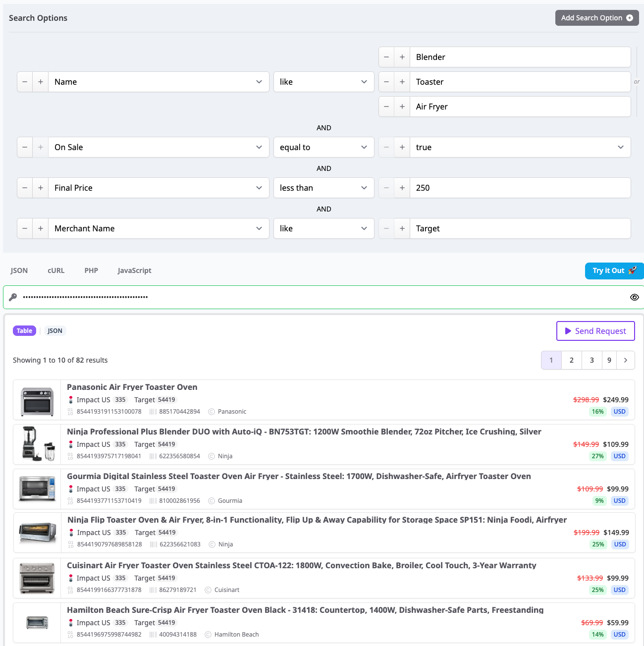
Task: Remove the Air Fryer value with its minus icon
Action: click(386, 107)
